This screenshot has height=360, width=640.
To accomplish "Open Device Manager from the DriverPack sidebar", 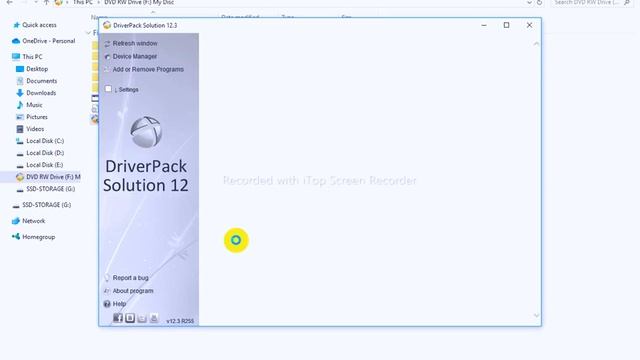I will click(x=135, y=56).
